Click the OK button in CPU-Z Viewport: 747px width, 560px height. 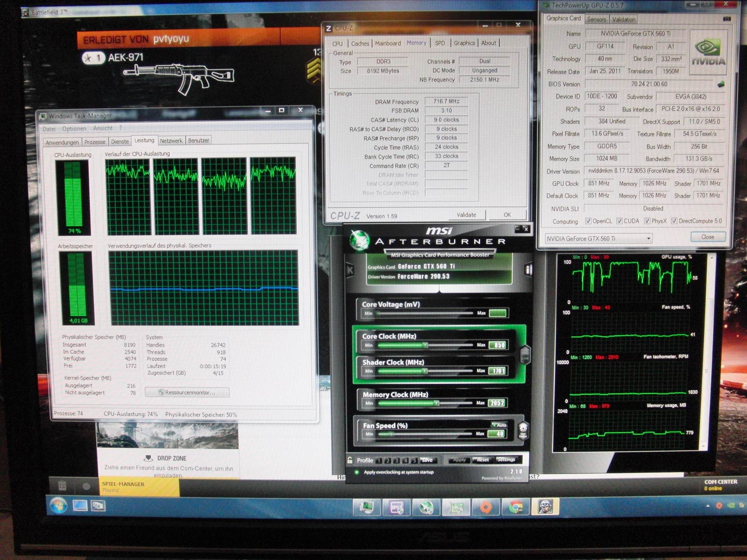(507, 215)
